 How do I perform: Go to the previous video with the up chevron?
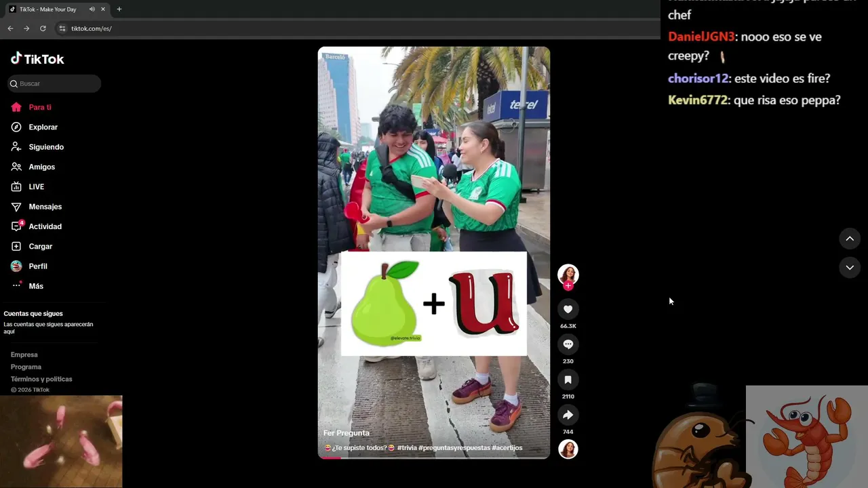coord(850,239)
